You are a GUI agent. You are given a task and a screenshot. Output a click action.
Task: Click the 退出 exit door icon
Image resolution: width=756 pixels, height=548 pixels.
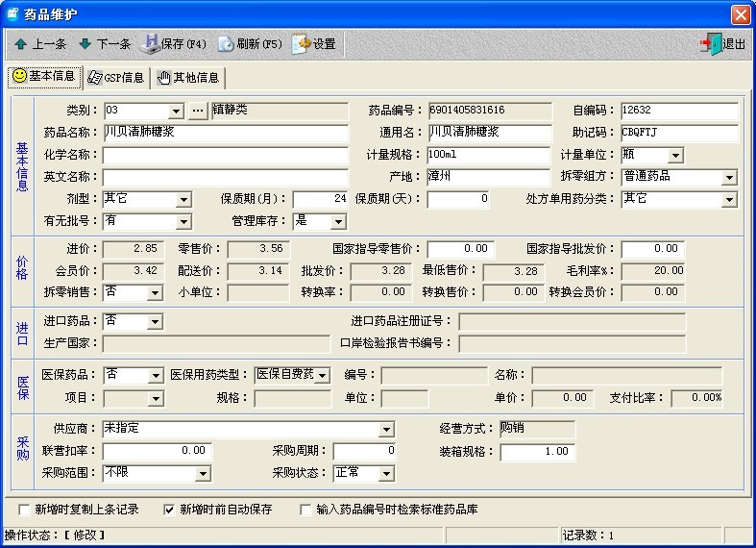tap(711, 44)
